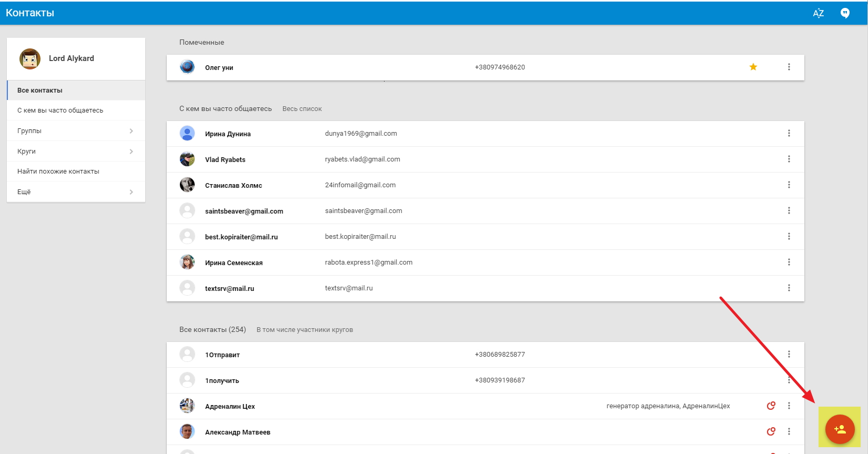This screenshot has width=868, height=454.
Task: Open more options for Ирина Дунина
Action: click(789, 134)
